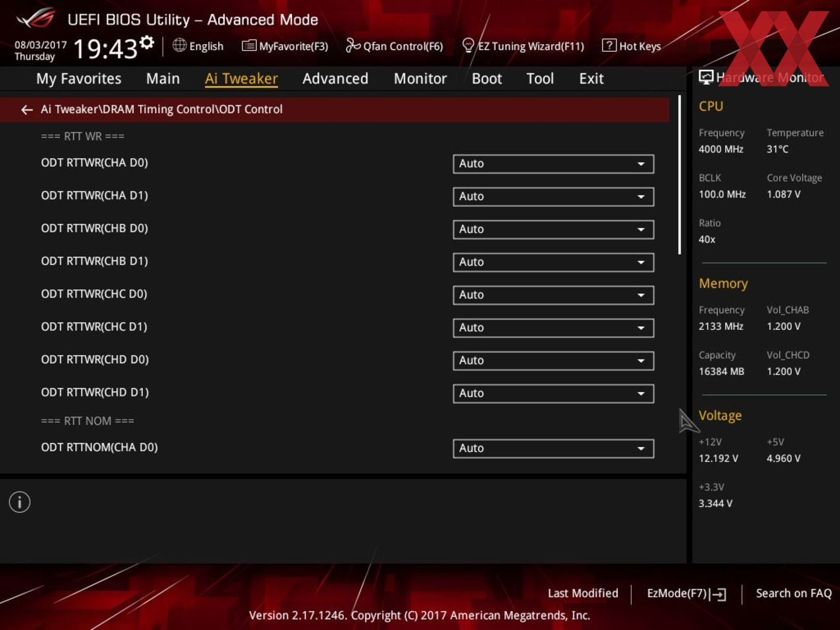Click the breadcrumb path ODT Control text

pos(251,109)
